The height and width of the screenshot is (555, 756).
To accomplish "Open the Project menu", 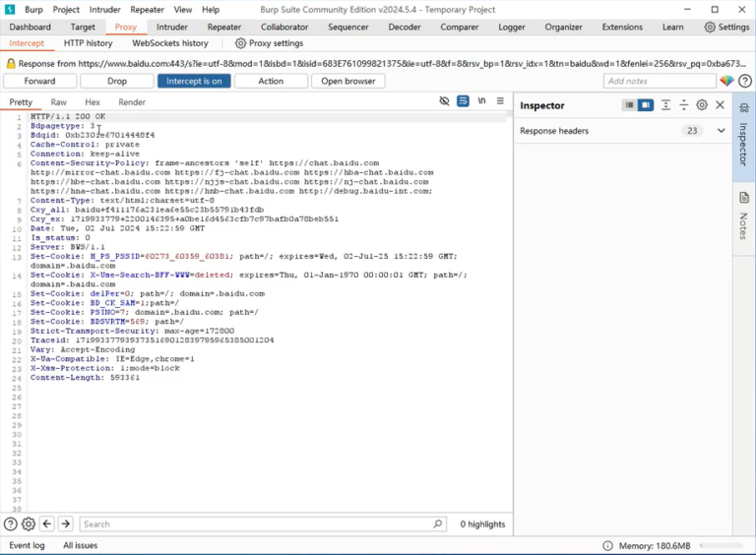I will click(x=66, y=10).
